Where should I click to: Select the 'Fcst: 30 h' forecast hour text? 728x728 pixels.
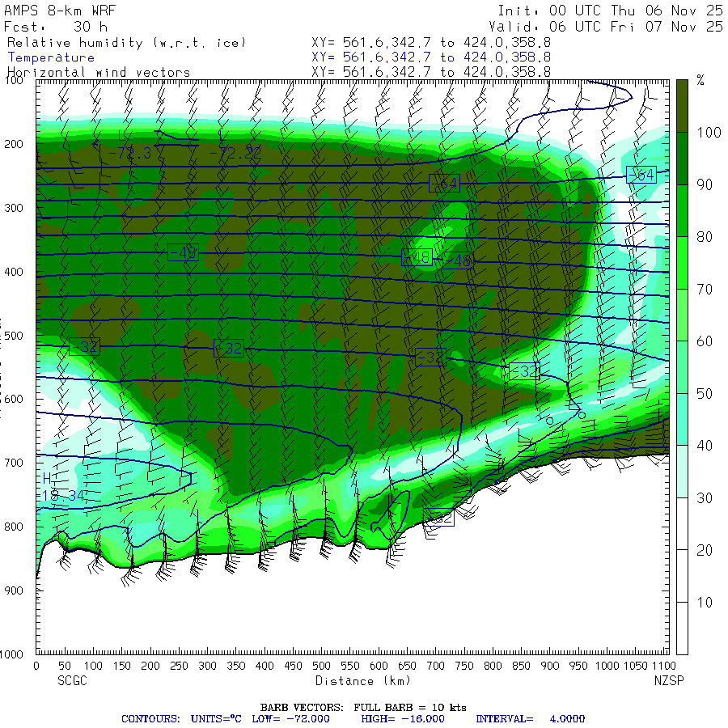coord(56,27)
